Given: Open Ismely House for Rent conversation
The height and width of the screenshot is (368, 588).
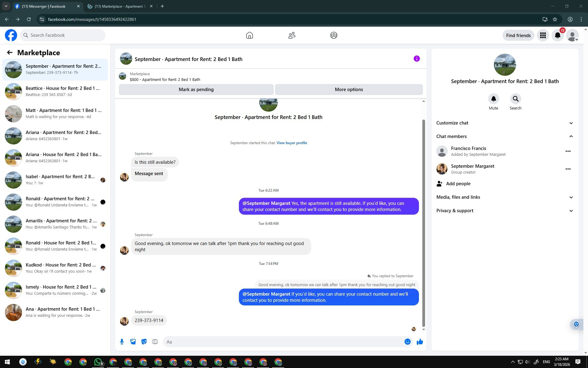Looking at the screenshot, I should point(55,290).
